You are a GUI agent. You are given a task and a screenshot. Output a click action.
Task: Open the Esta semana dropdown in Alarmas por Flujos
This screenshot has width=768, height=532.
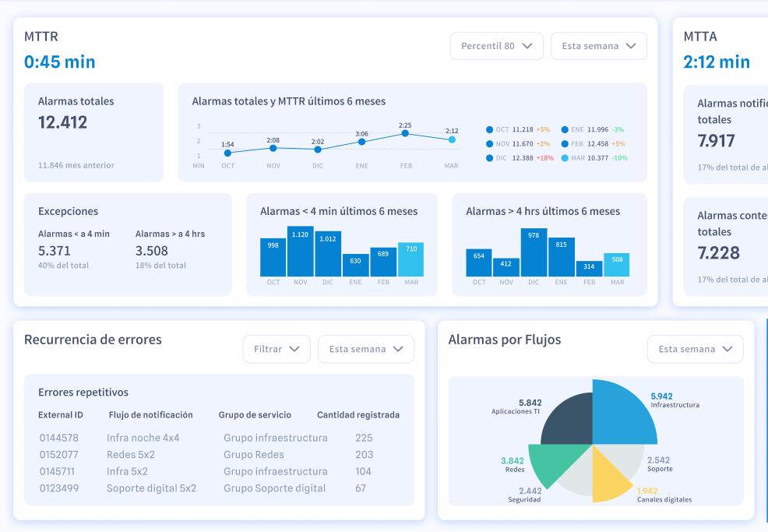pos(695,349)
